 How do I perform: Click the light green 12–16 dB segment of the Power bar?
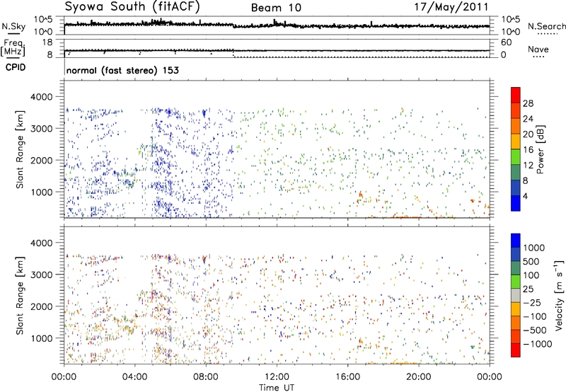pyautogui.click(x=516, y=157)
